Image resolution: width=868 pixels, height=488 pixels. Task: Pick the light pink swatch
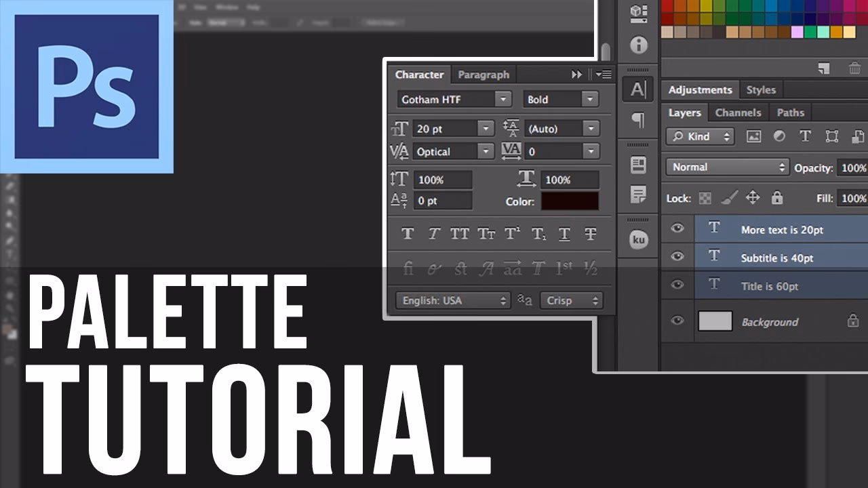point(797,32)
